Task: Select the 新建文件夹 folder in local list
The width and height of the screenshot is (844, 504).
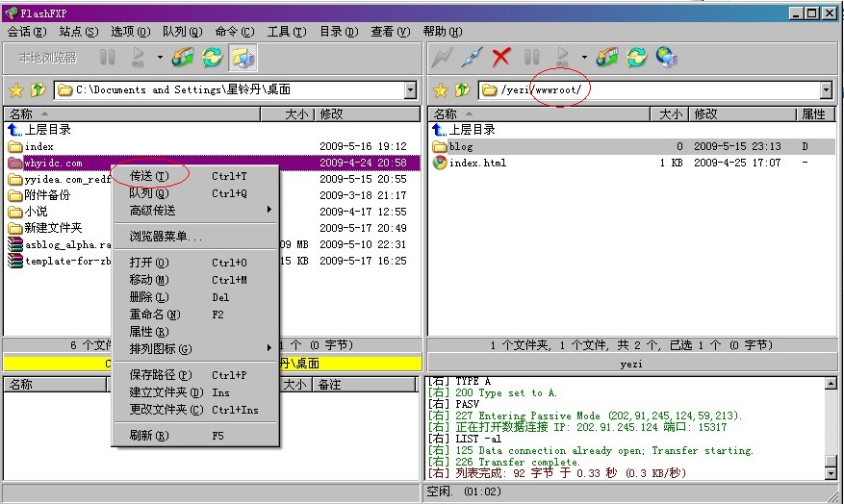Action: (45, 228)
